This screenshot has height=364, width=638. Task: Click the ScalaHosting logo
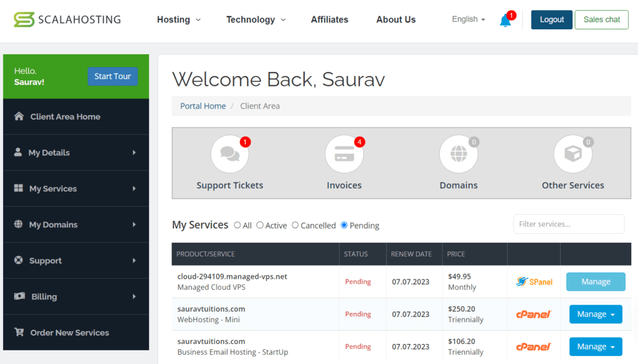click(x=67, y=19)
